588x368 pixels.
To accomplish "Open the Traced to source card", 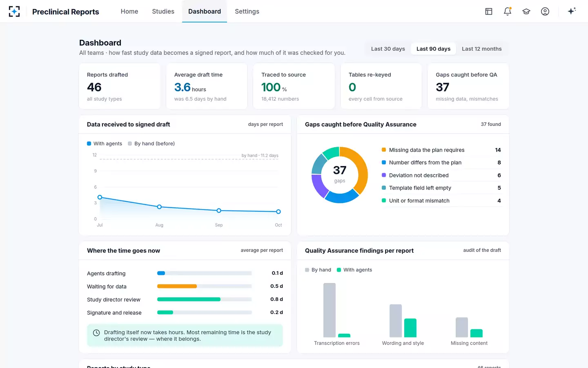I will pyautogui.click(x=294, y=86).
